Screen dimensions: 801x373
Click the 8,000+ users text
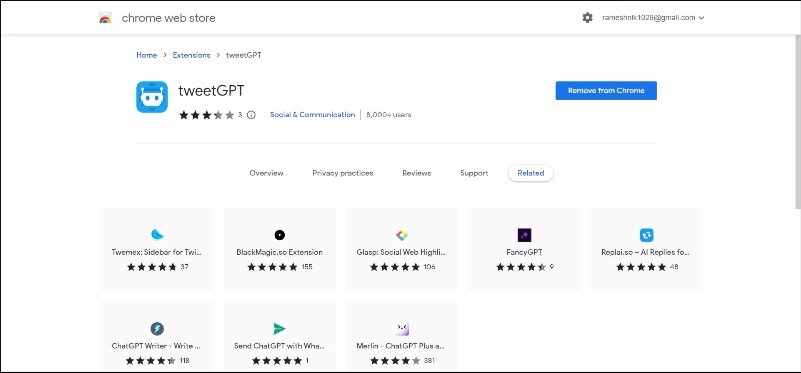point(389,115)
